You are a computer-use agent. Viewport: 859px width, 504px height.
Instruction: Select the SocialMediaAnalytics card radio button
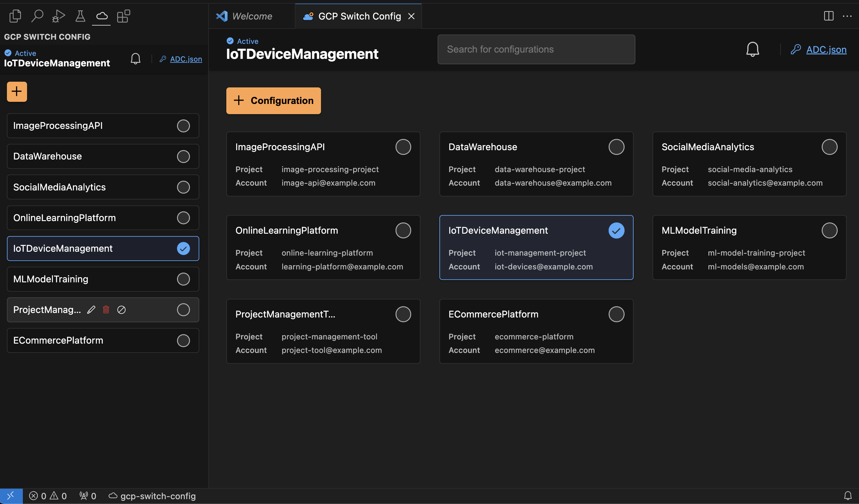tap(829, 147)
